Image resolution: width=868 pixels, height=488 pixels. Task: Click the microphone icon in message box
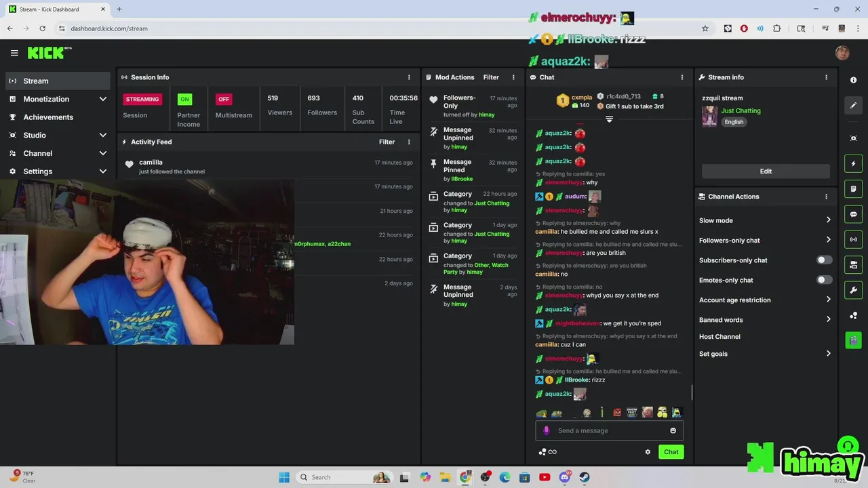[547, 430]
